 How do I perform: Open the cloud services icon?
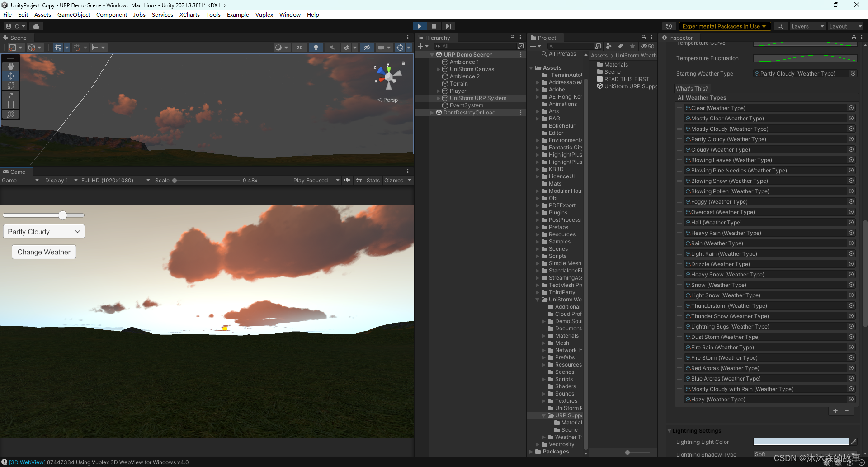pos(36,26)
